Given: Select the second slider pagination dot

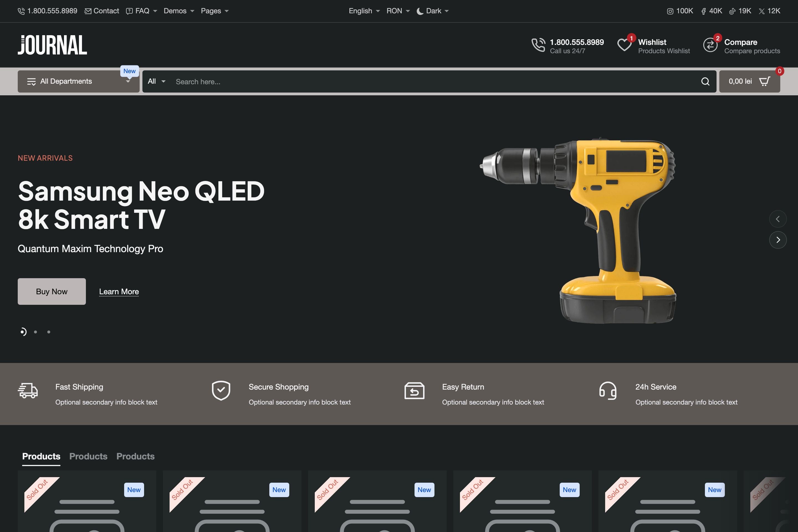Looking at the screenshot, I should tap(35, 332).
